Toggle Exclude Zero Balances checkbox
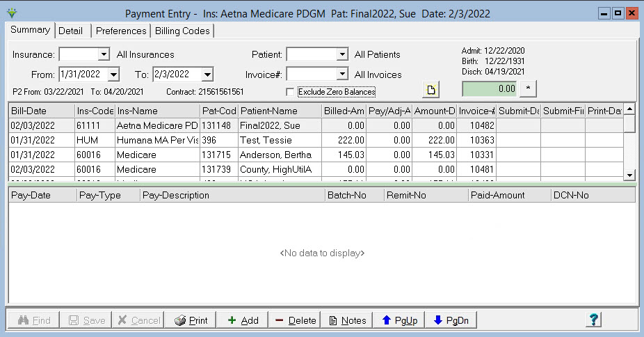 point(291,92)
